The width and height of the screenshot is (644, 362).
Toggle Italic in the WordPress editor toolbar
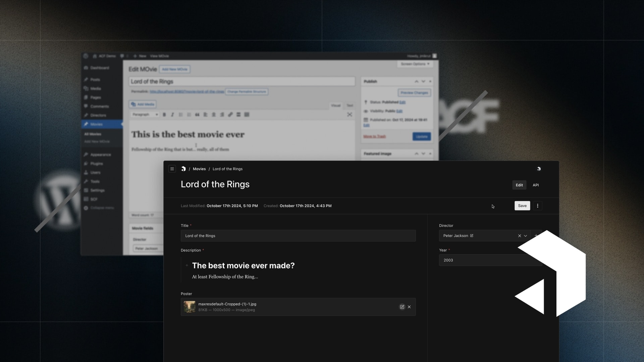172,115
